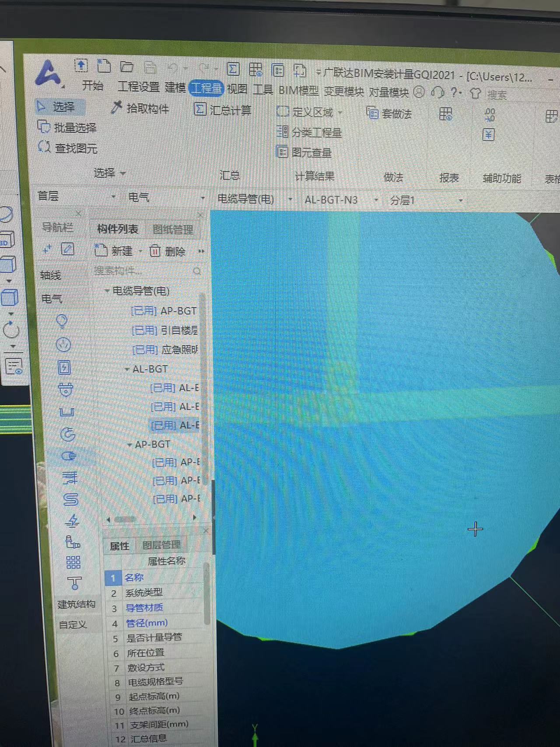Open the BIM模型 ribbon tab
Screen dimensions: 560x747
pyautogui.click(x=298, y=91)
